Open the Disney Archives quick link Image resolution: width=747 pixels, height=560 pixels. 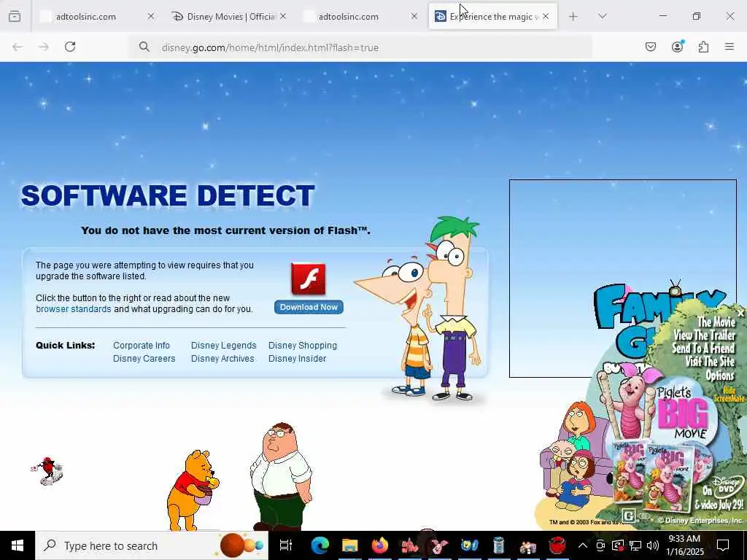coord(222,359)
